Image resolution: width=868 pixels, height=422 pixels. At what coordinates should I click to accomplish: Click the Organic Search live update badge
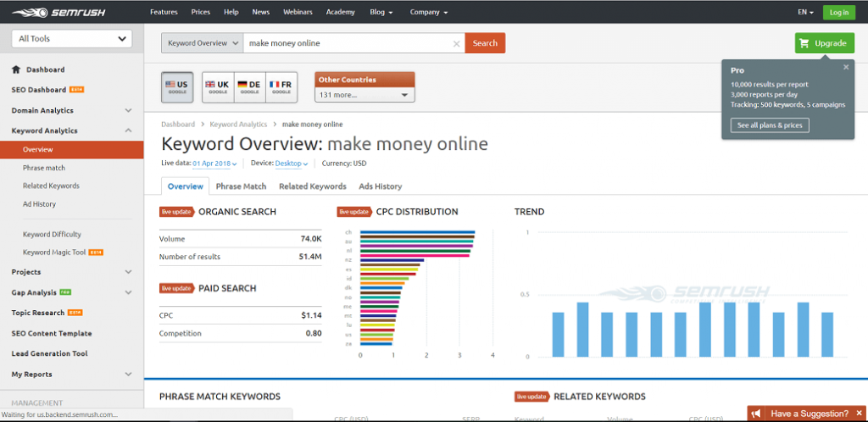tap(176, 212)
